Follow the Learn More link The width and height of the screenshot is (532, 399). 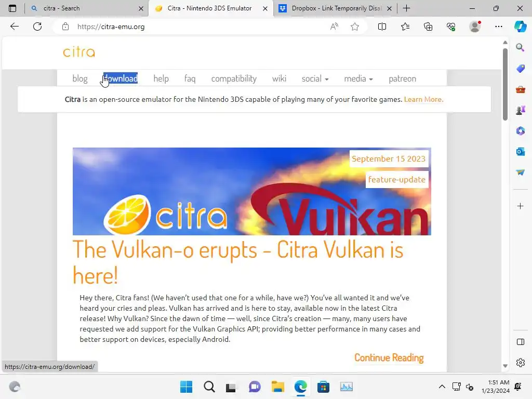point(423,99)
